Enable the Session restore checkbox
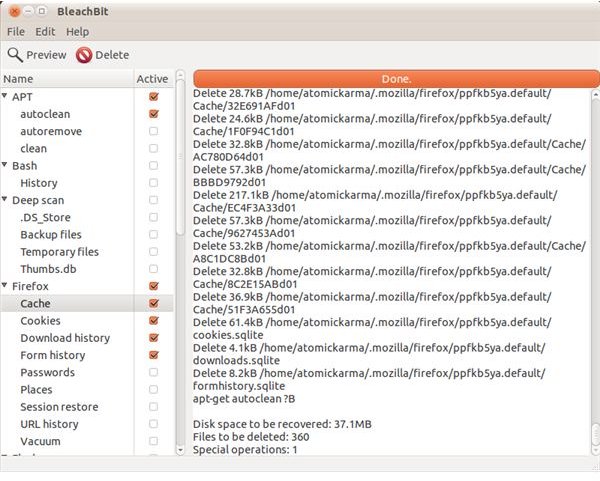Viewport: 600px width, 481px height. (153, 407)
